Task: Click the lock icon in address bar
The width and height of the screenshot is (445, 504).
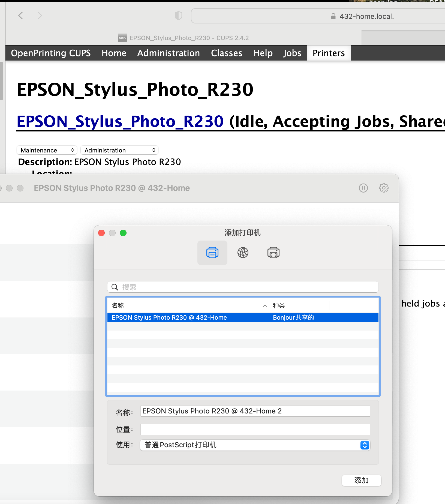Action: tap(333, 16)
